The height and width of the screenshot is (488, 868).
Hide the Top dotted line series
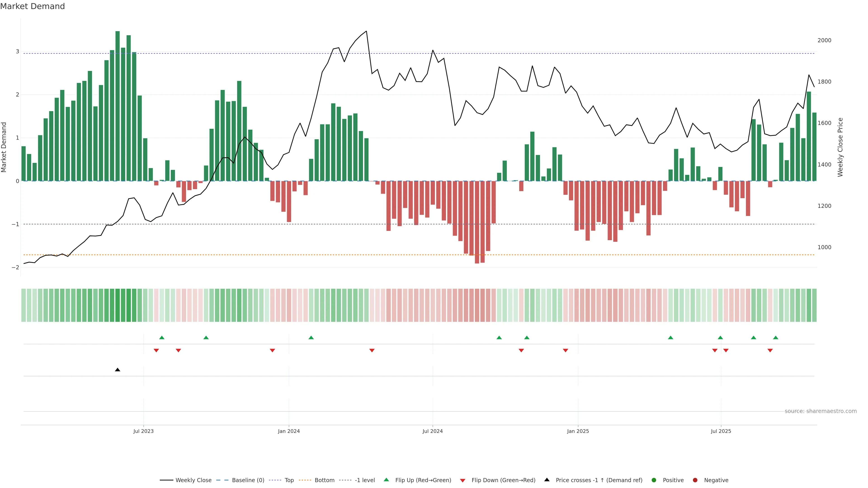[289, 480]
